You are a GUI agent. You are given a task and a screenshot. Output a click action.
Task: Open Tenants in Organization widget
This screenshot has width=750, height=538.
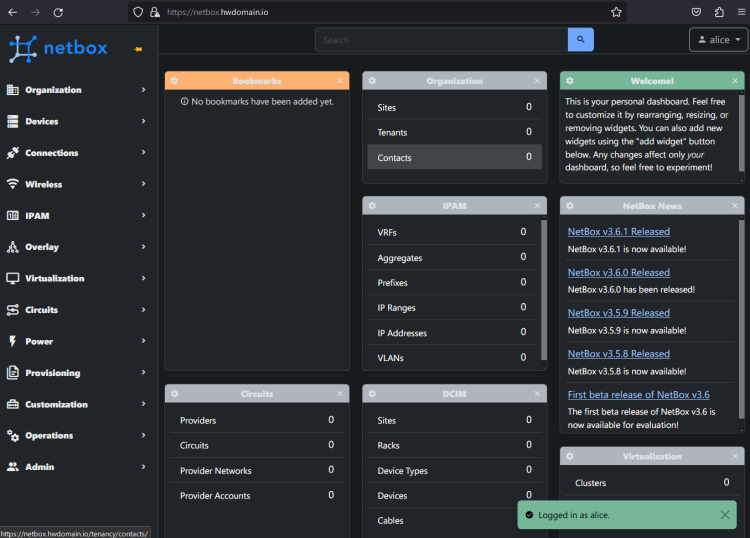pyautogui.click(x=454, y=132)
